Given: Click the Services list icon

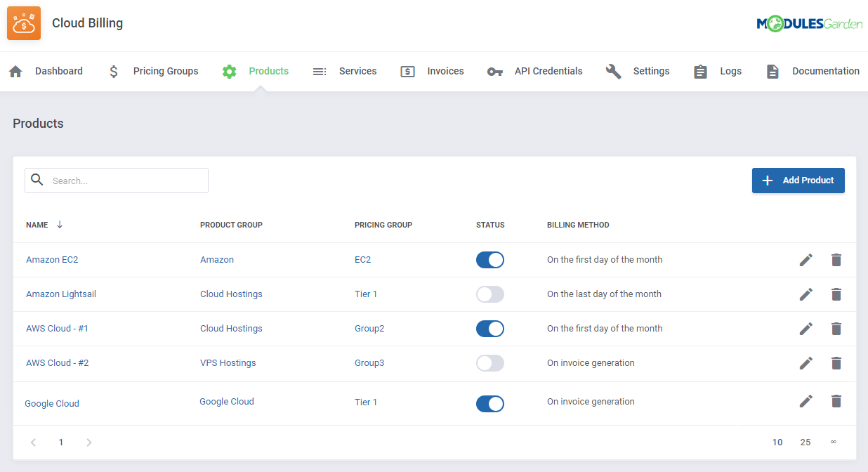Looking at the screenshot, I should (x=320, y=71).
